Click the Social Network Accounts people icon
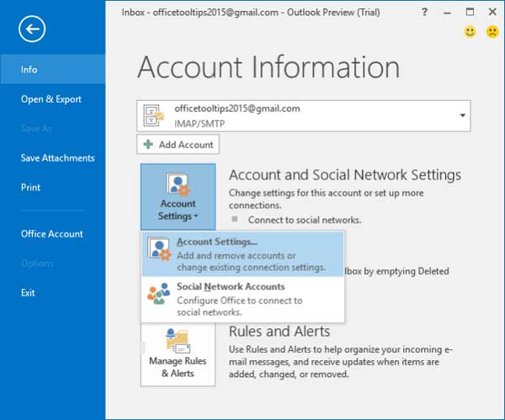Image resolution: width=505 pixels, height=420 pixels. coord(158,294)
